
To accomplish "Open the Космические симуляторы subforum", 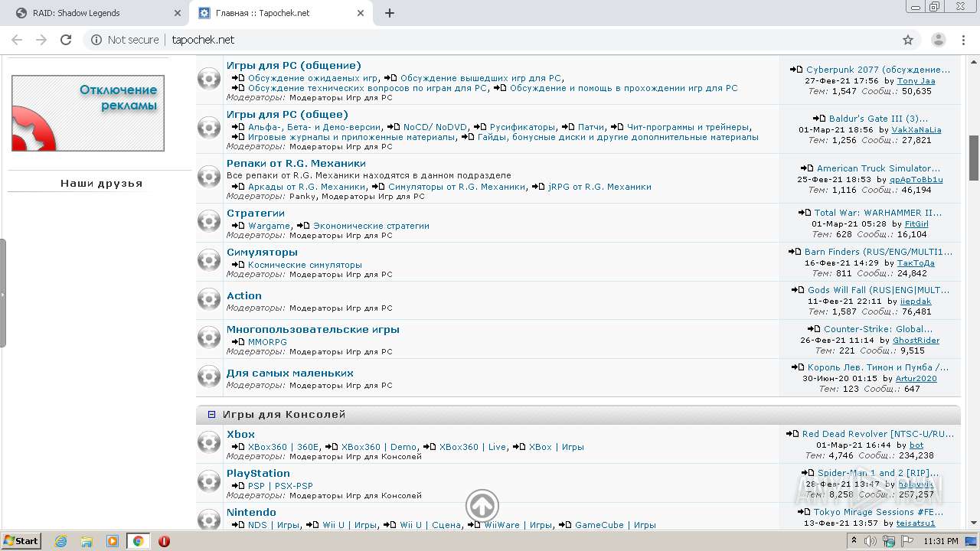I will pos(305,265).
